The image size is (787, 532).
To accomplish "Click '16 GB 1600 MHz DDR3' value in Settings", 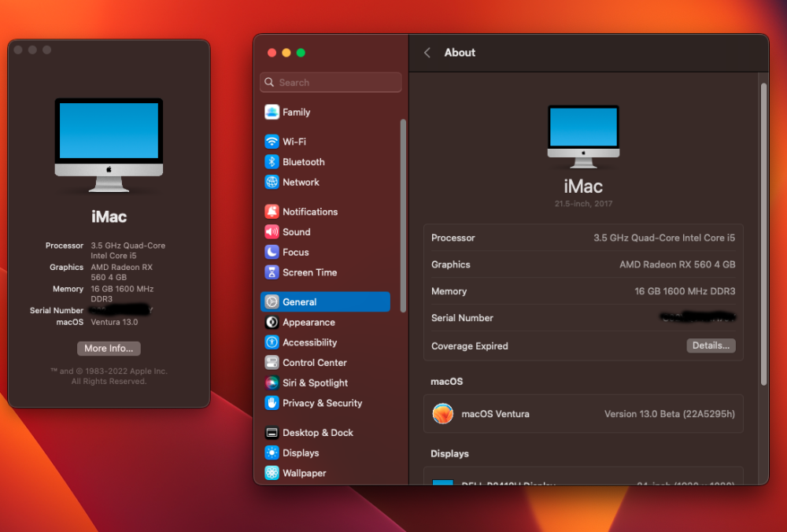I will point(685,291).
